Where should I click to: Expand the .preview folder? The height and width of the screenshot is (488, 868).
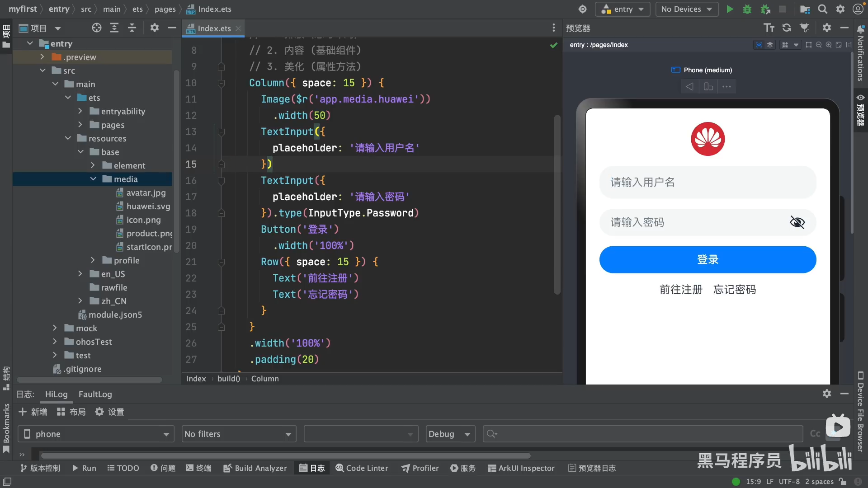[42, 57]
